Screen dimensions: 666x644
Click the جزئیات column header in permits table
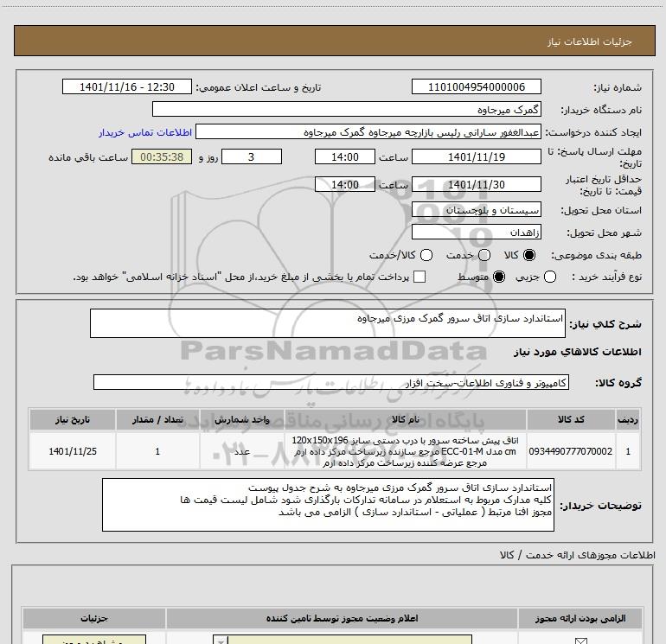(x=94, y=619)
